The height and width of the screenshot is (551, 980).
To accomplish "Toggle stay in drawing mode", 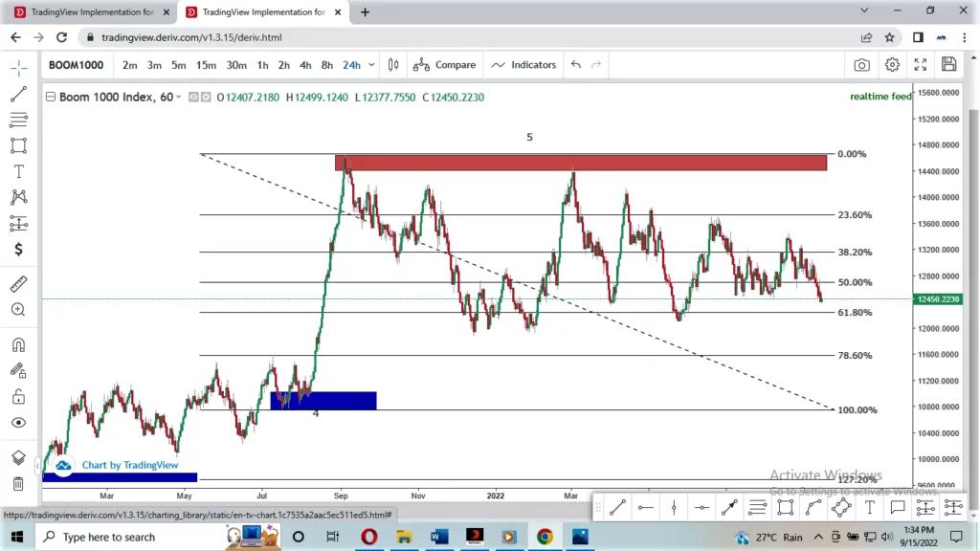I will (19, 370).
